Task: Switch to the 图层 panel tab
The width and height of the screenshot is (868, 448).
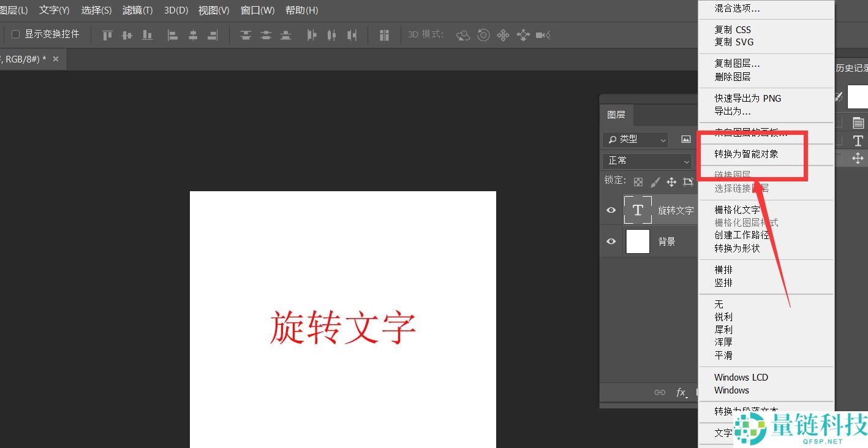Action: pyautogui.click(x=616, y=115)
